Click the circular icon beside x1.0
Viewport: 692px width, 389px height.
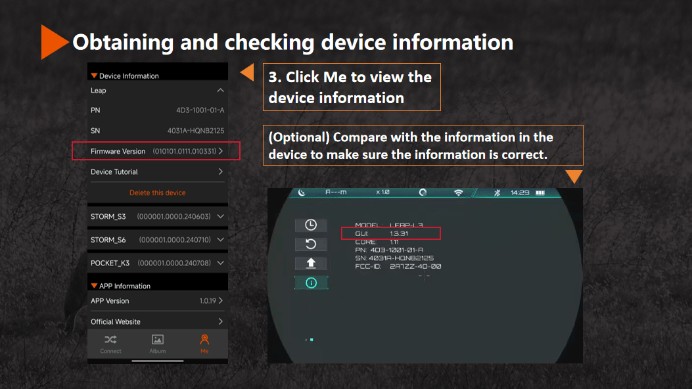(423, 193)
